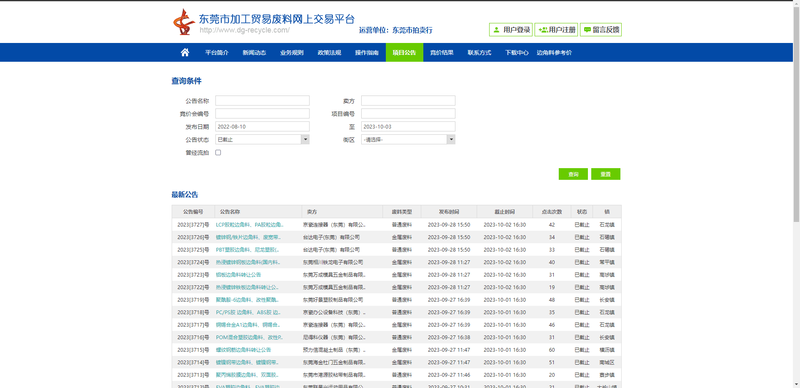Open the 新闻动态 menu item

click(254, 53)
